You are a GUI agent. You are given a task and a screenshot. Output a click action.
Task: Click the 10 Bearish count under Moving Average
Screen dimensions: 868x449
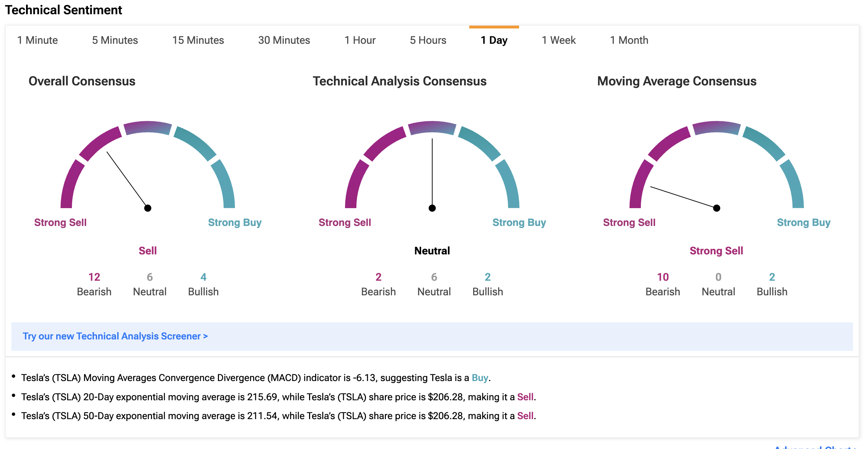(663, 277)
